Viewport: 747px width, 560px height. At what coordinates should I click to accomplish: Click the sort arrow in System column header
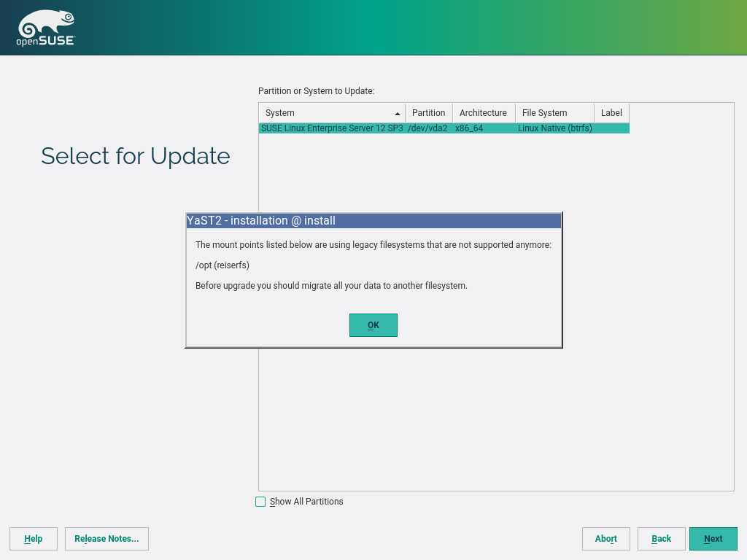click(397, 114)
